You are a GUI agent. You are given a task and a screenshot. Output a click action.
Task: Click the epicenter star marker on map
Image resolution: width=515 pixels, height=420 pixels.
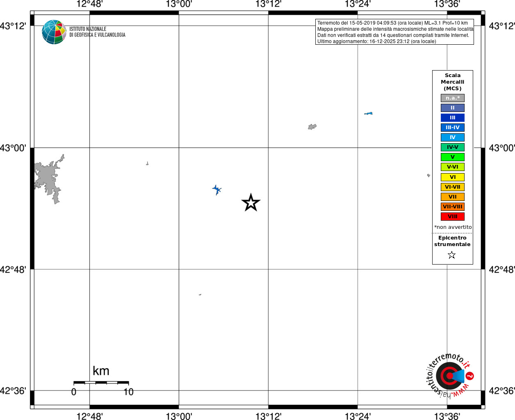(x=251, y=203)
